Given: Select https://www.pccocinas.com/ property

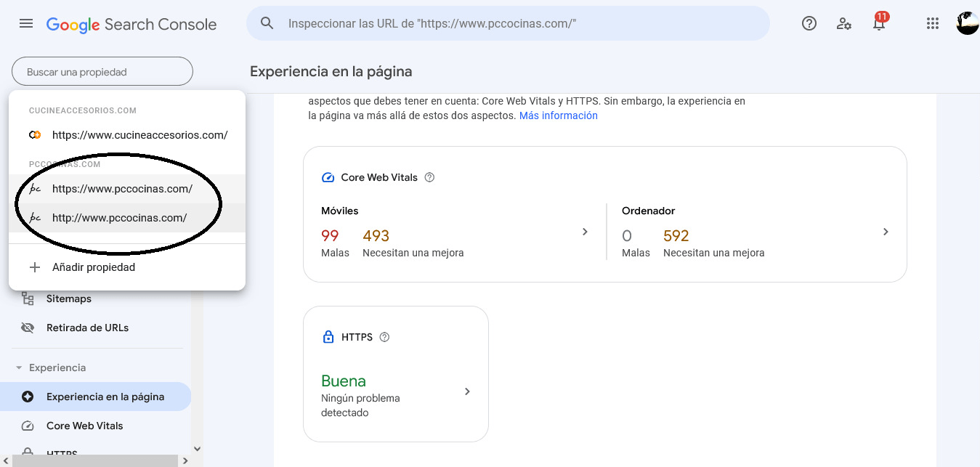Looking at the screenshot, I should coord(127,189).
